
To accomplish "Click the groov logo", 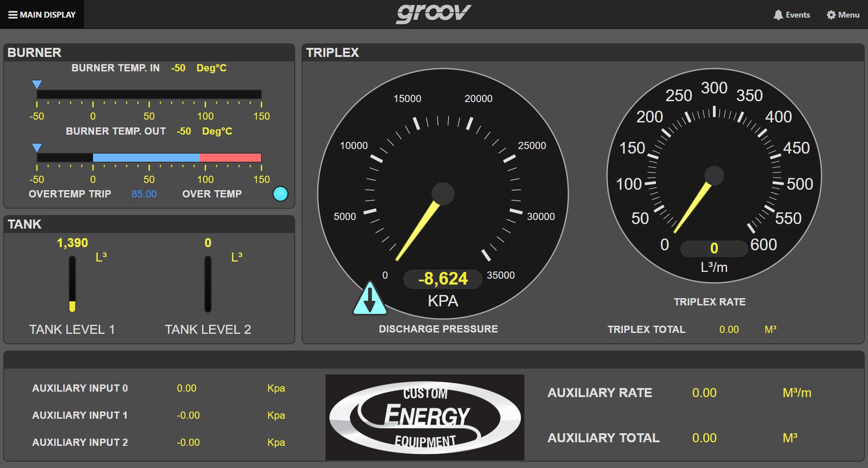I will point(433,14).
